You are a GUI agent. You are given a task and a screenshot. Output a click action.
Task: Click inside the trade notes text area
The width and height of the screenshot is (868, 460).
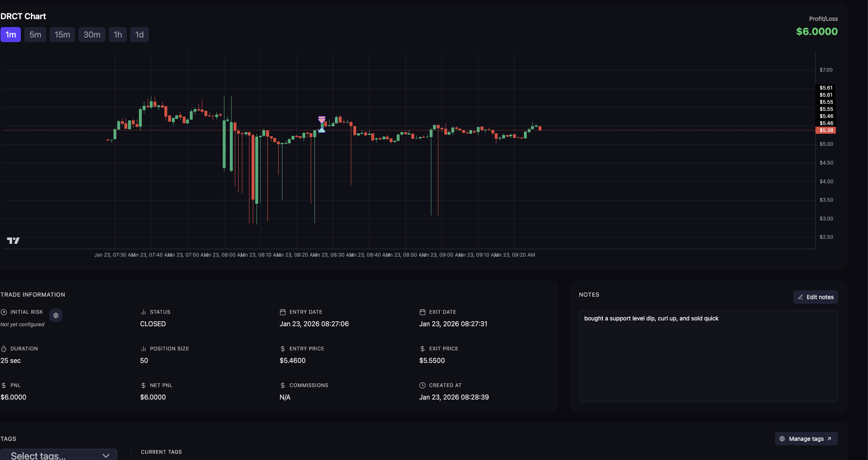coord(708,358)
